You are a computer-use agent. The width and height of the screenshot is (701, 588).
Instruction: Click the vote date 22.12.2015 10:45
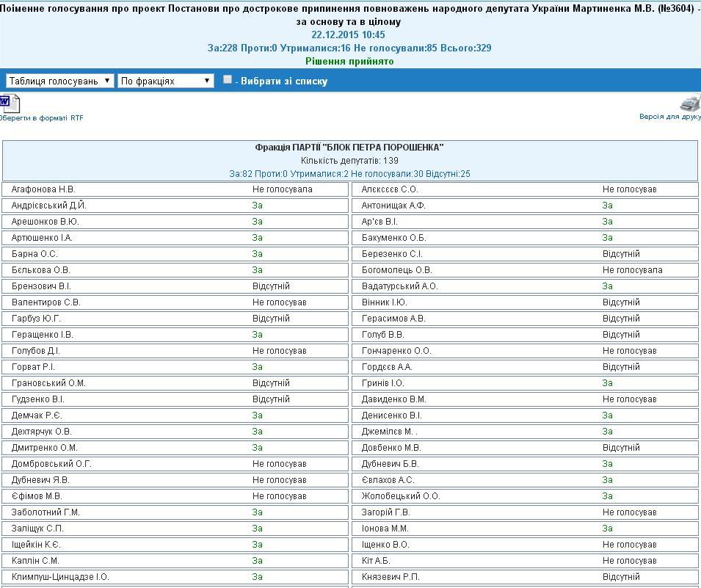[x=349, y=35]
